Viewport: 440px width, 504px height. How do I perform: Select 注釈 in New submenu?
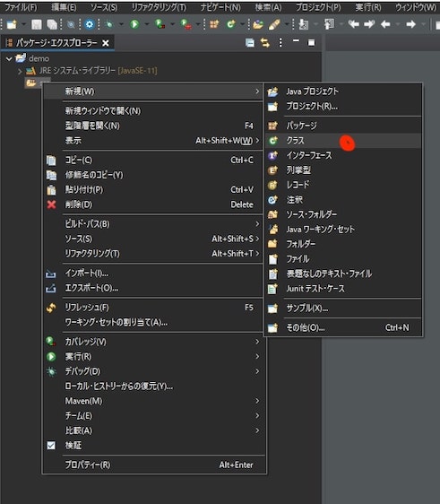343,200
